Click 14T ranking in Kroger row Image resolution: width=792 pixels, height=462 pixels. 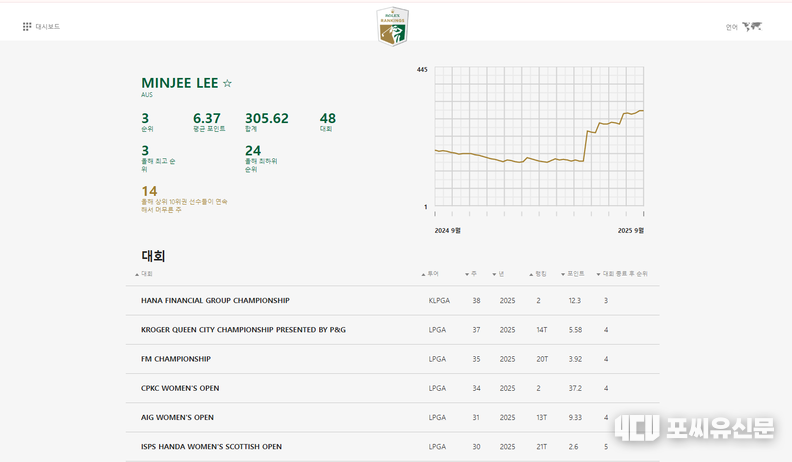coord(541,330)
